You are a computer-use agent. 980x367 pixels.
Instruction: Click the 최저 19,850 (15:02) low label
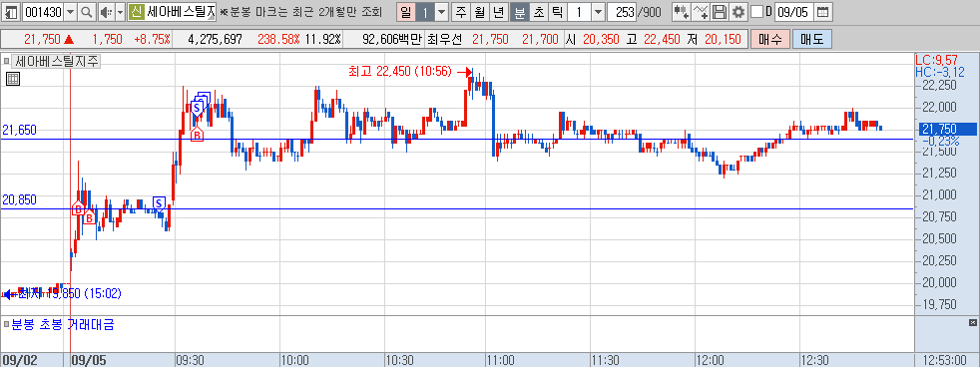pyautogui.click(x=70, y=293)
